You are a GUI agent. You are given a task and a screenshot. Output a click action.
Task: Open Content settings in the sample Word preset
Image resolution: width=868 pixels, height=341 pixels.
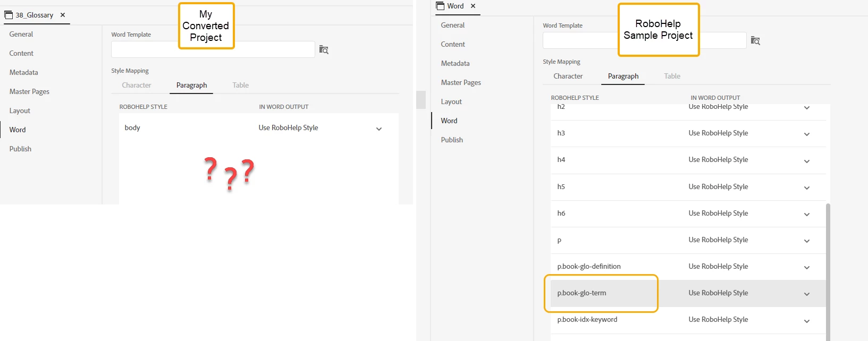click(x=453, y=44)
